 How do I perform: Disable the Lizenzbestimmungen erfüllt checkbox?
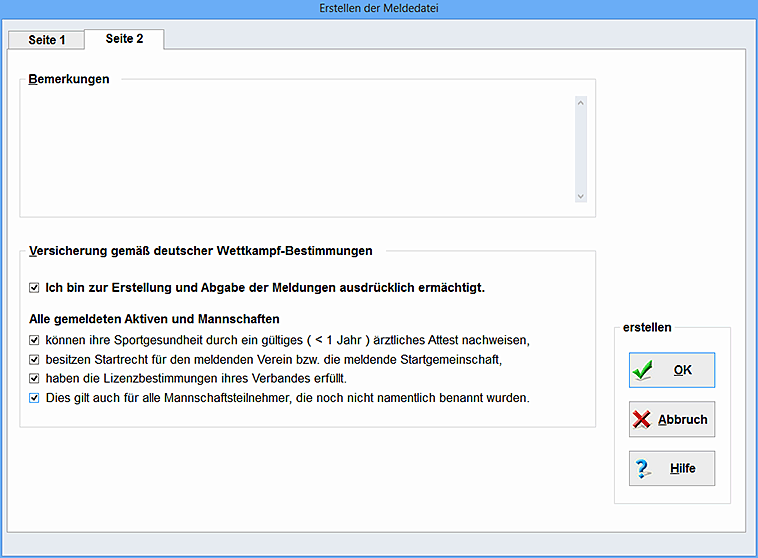click(x=34, y=378)
